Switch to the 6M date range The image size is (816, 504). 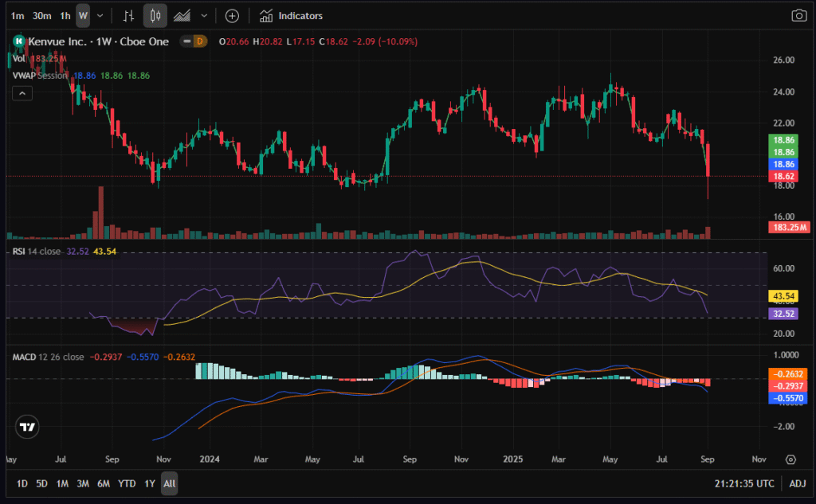104,483
